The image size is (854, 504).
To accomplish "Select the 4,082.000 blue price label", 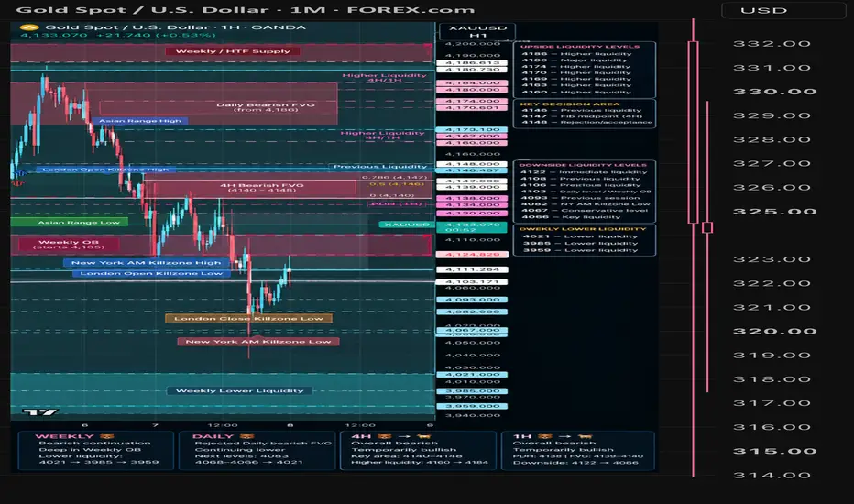I will point(472,312).
